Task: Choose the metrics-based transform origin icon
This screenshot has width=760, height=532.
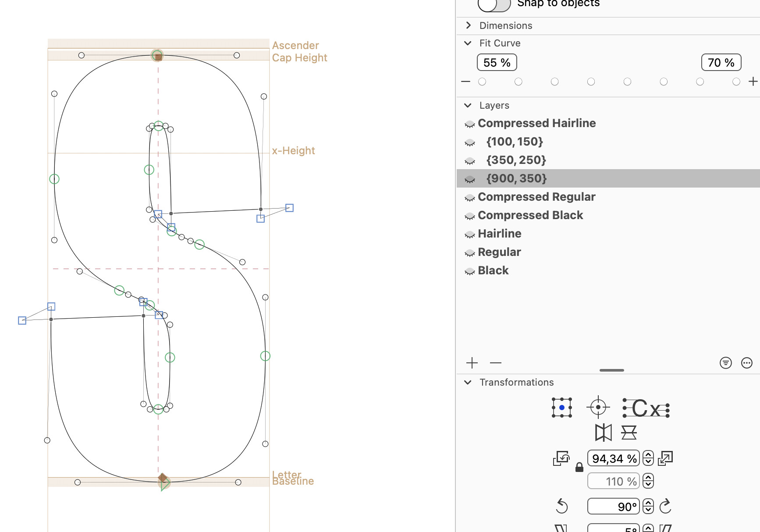Action: tap(646, 408)
